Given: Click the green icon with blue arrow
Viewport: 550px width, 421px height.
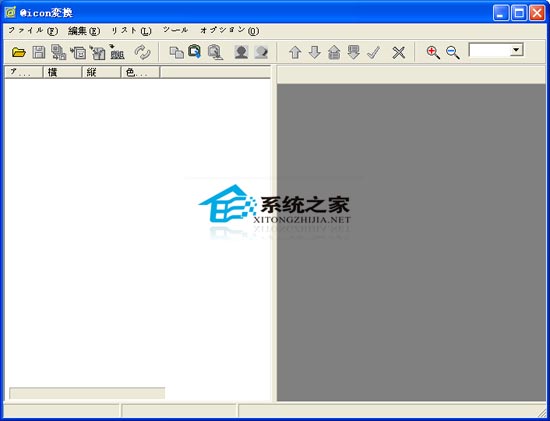Looking at the screenshot, I should pyautogui.click(x=195, y=52).
